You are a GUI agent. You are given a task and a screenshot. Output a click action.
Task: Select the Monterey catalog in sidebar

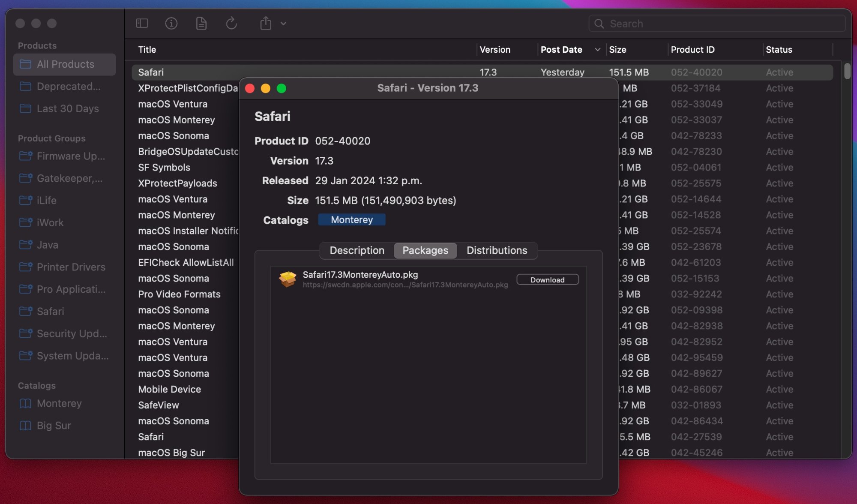point(65,404)
